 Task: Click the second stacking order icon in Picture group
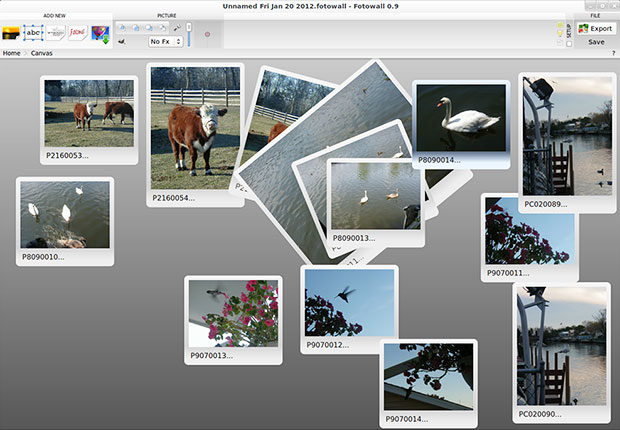pos(136,28)
